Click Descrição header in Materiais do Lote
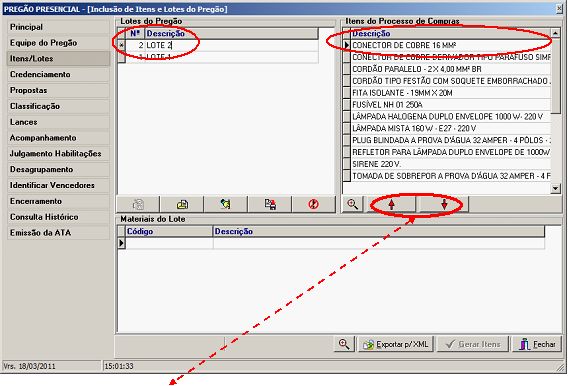The height and width of the screenshot is (386, 568). (379, 231)
